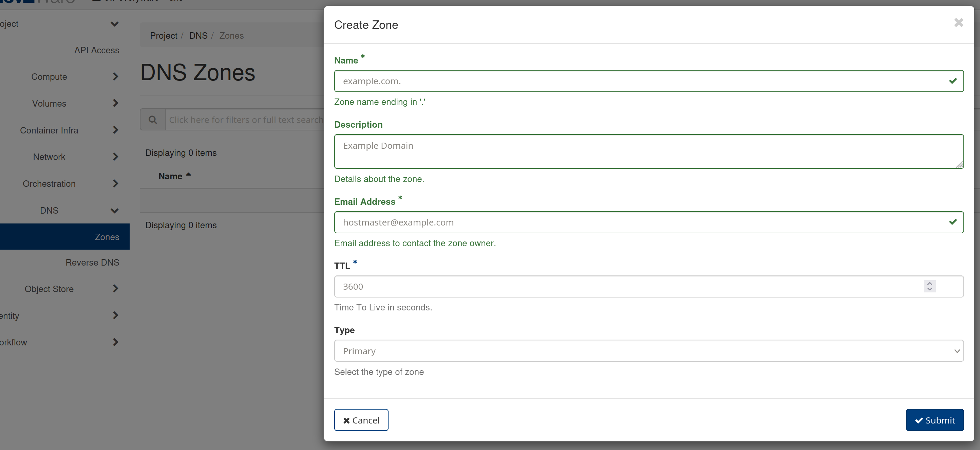Click the checkmark icon inside Submit button
Image resolution: width=980 pixels, height=450 pixels.
919,420
